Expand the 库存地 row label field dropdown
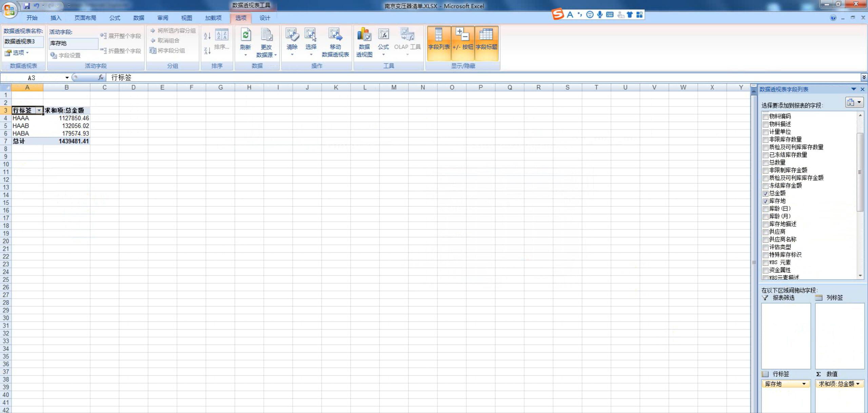 point(804,384)
